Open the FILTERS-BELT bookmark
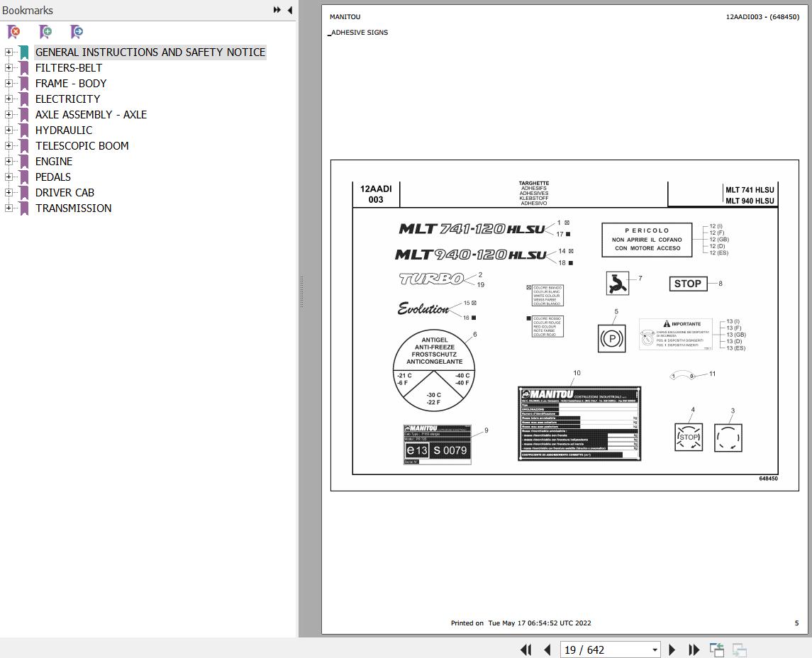The image size is (812, 658). click(68, 68)
